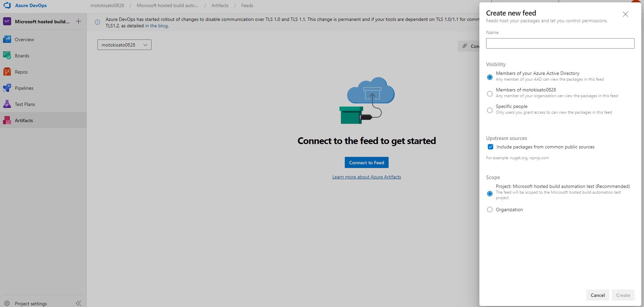The width and height of the screenshot is (644, 307).
Task: Open Boards text in the sidebar
Action: (x=22, y=56)
